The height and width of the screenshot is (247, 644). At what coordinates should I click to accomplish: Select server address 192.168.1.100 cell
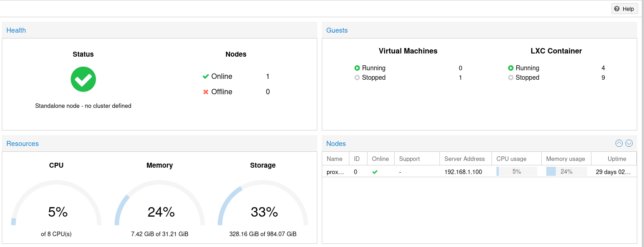tap(463, 172)
